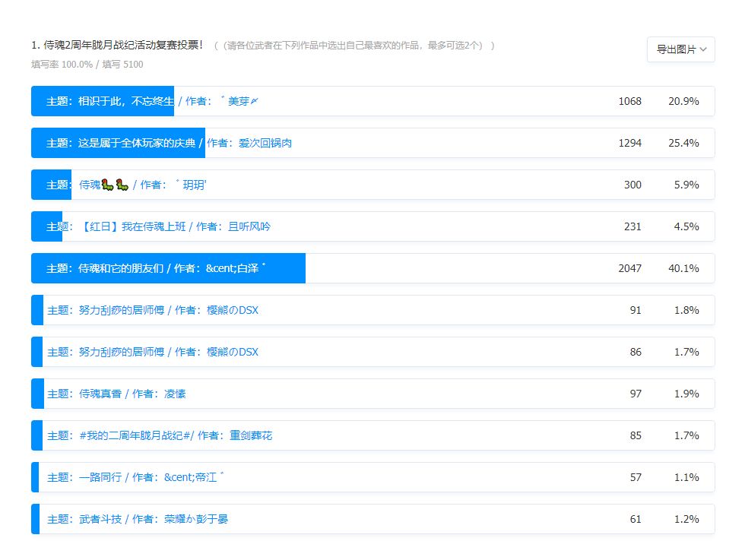The width and height of the screenshot is (745, 560).
Task: Click the vote count 2047
Action: (x=629, y=268)
